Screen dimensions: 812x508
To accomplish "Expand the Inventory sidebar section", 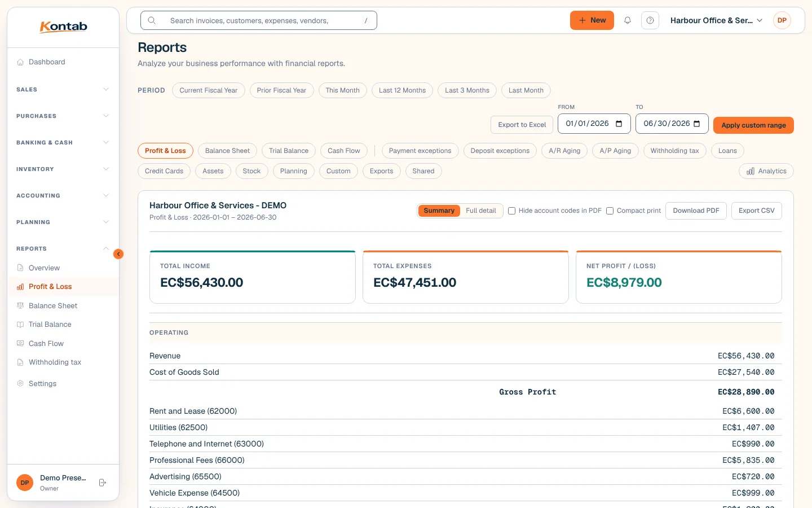I will [x=63, y=169].
